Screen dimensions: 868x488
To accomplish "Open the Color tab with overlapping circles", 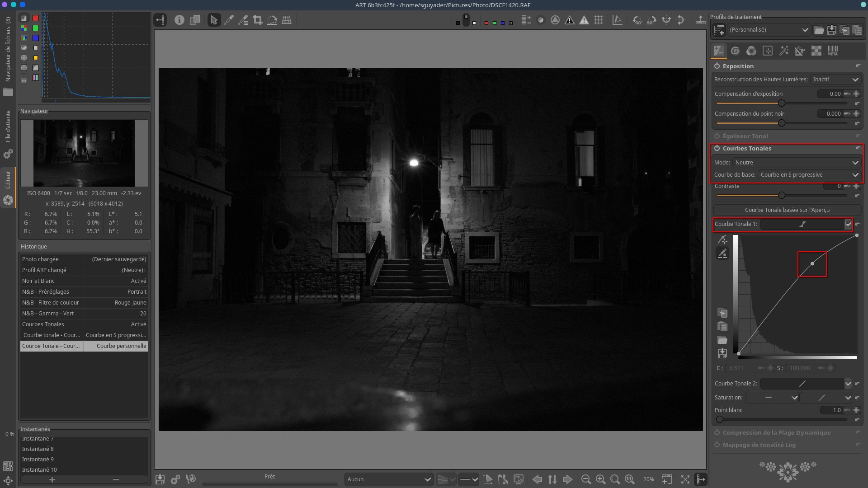I will (x=751, y=51).
